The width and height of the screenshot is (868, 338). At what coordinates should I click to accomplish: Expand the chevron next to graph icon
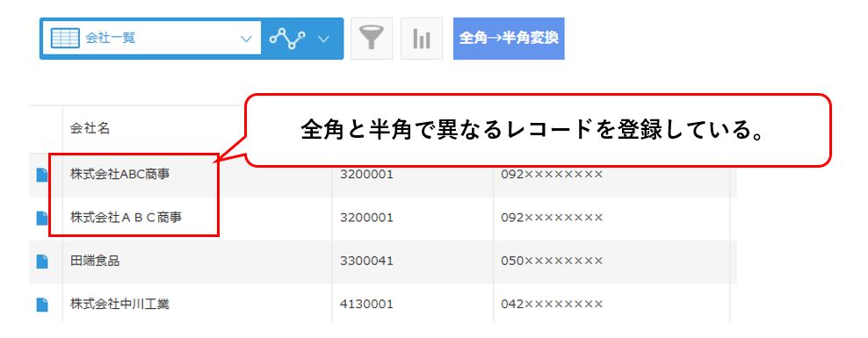[x=324, y=39]
